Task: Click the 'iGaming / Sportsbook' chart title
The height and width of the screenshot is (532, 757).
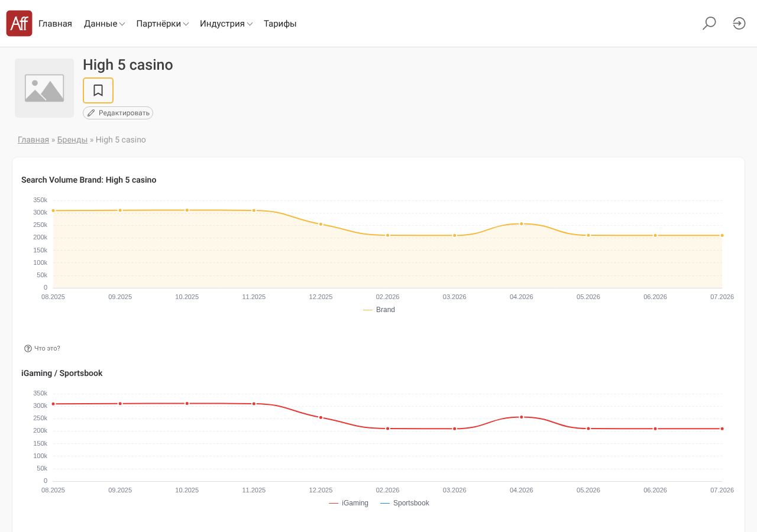Action: tap(62, 374)
